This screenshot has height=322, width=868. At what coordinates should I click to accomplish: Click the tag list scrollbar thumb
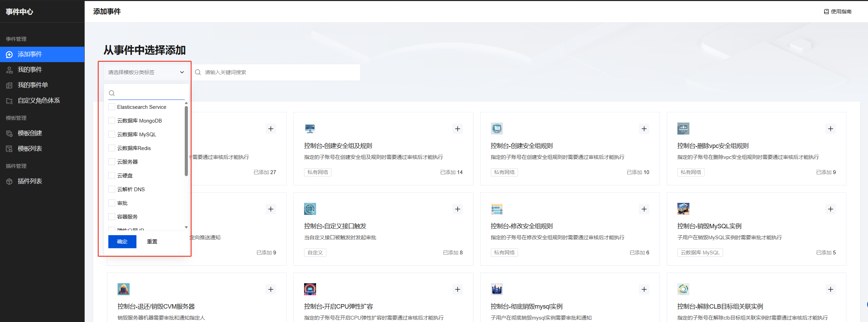click(x=186, y=141)
